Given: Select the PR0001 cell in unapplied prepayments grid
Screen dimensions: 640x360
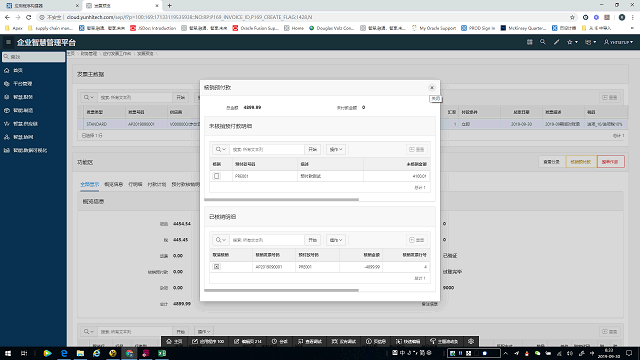Looking at the screenshot, I should click(265, 176).
